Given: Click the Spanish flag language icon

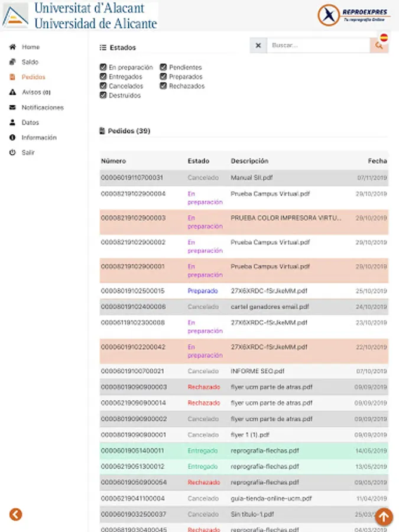Looking at the screenshot, I should click(384, 37).
